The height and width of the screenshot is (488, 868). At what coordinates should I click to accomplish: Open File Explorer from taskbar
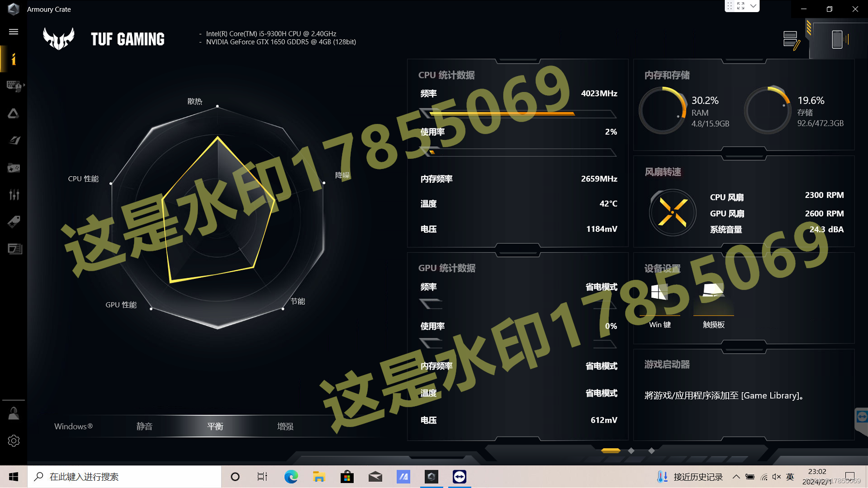(x=319, y=477)
